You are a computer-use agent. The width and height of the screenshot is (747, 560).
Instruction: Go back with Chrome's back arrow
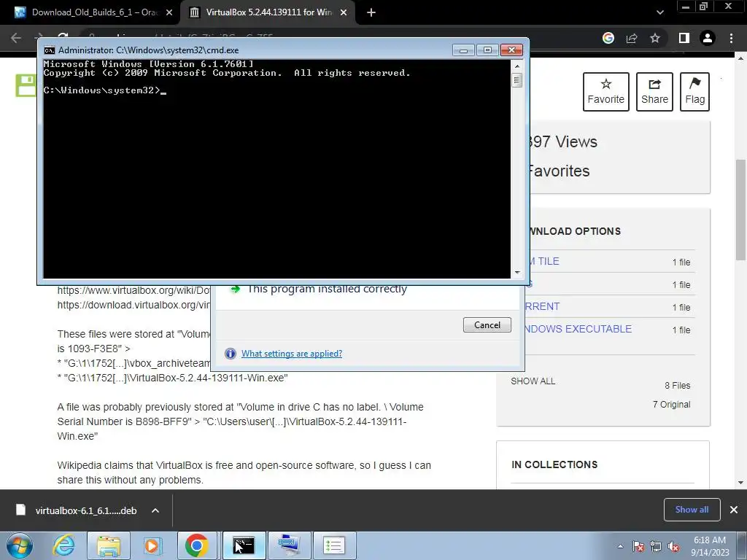pos(16,38)
